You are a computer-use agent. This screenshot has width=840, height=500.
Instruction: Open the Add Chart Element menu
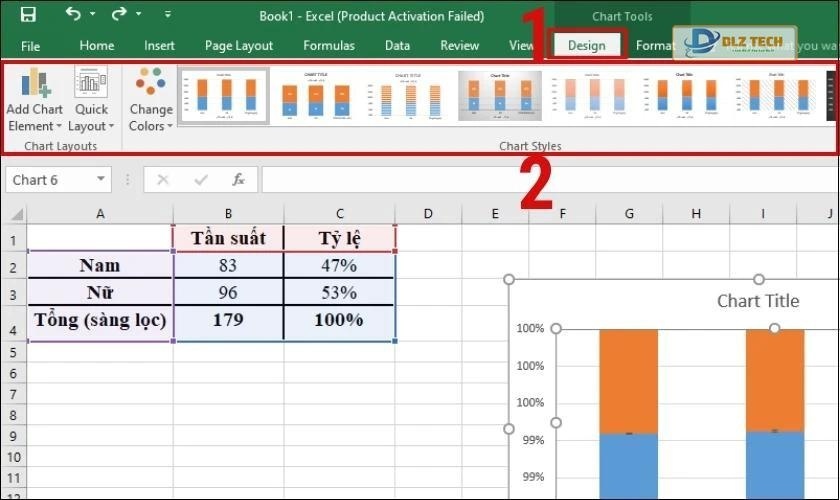pos(34,101)
